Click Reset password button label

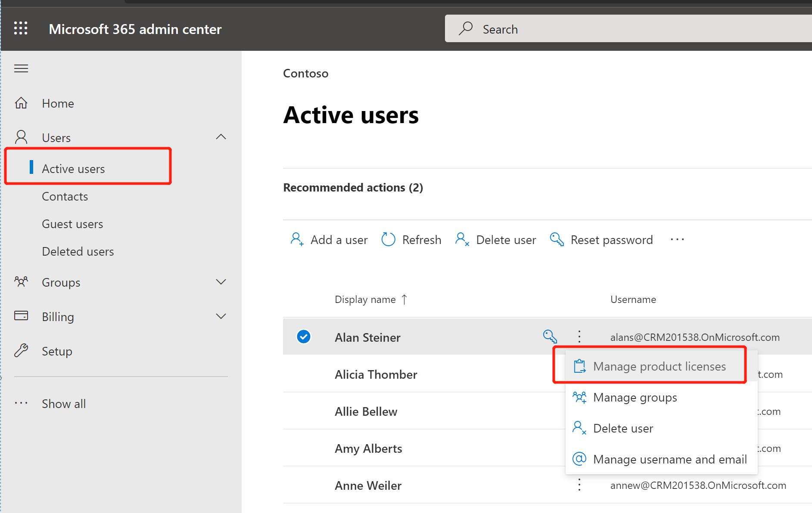612,240
